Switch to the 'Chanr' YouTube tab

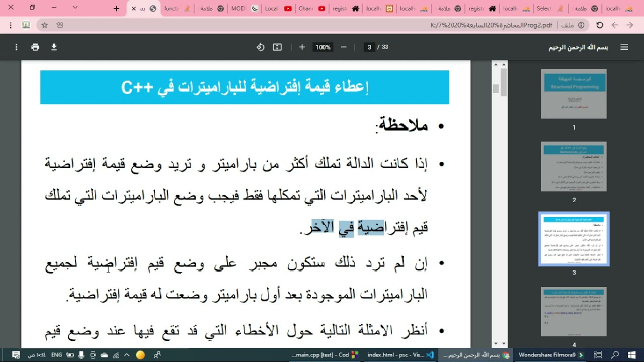coord(311,9)
